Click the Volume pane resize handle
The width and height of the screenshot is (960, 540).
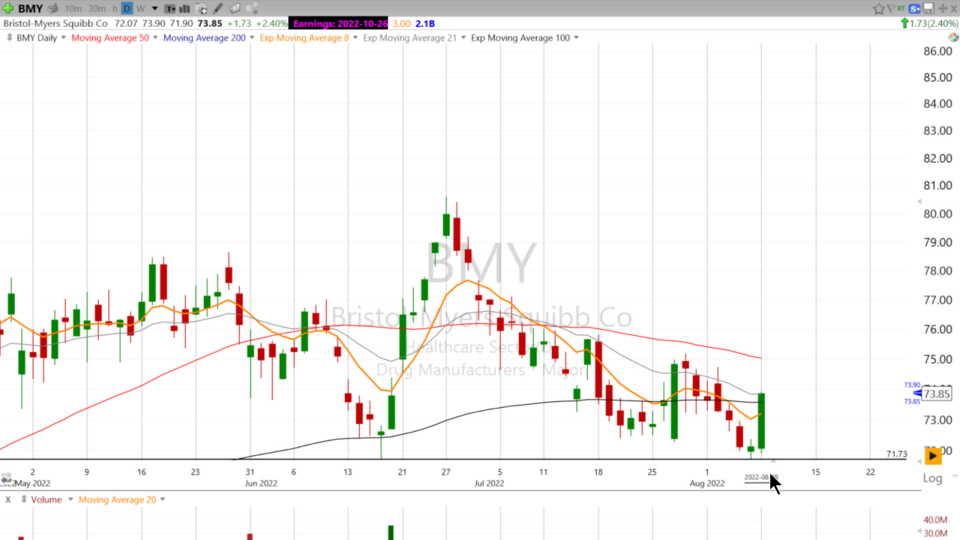coord(24,500)
